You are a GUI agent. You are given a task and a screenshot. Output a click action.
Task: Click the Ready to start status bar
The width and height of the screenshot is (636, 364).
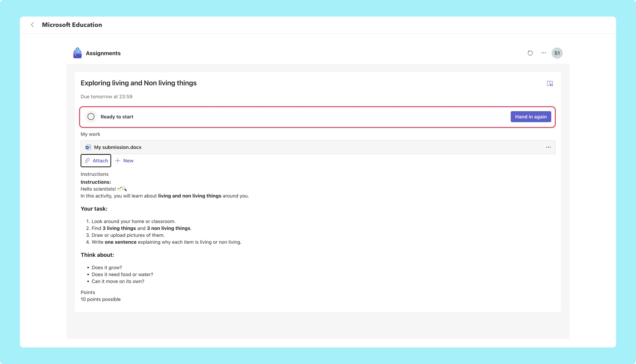point(317,117)
